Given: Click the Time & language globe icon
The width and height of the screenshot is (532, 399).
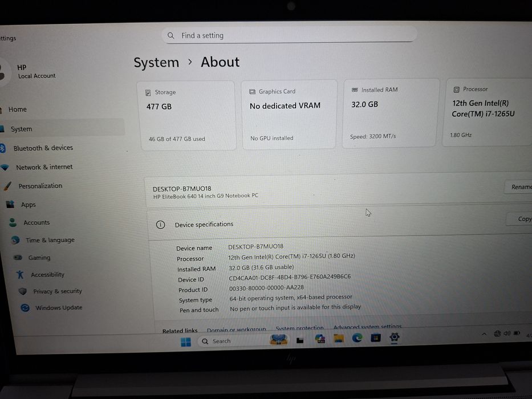Looking at the screenshot, I should tap(15, 240).
